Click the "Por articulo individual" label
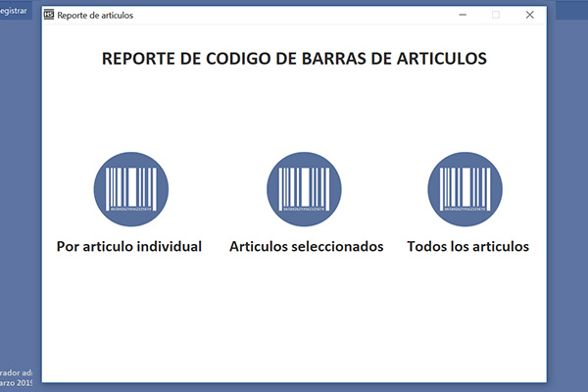The image size is (588, 392). coord(129,247)
